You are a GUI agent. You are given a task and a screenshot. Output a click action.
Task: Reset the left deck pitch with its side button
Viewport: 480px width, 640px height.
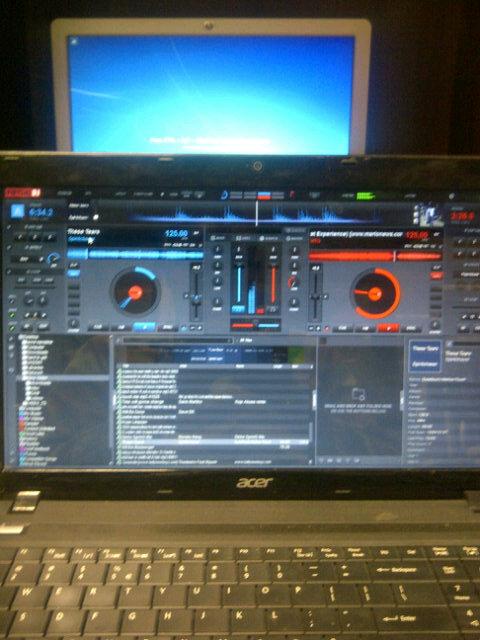click(x=186, y=296)
